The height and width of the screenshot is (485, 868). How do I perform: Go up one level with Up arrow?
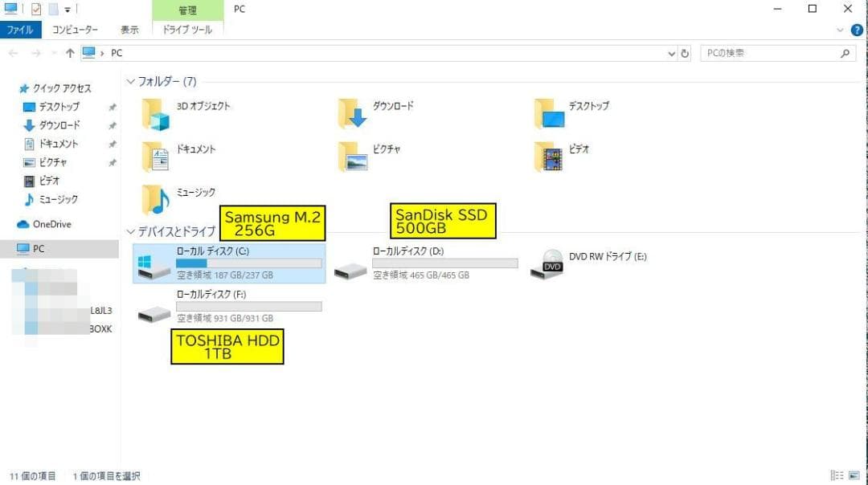(x=70, y=54)
